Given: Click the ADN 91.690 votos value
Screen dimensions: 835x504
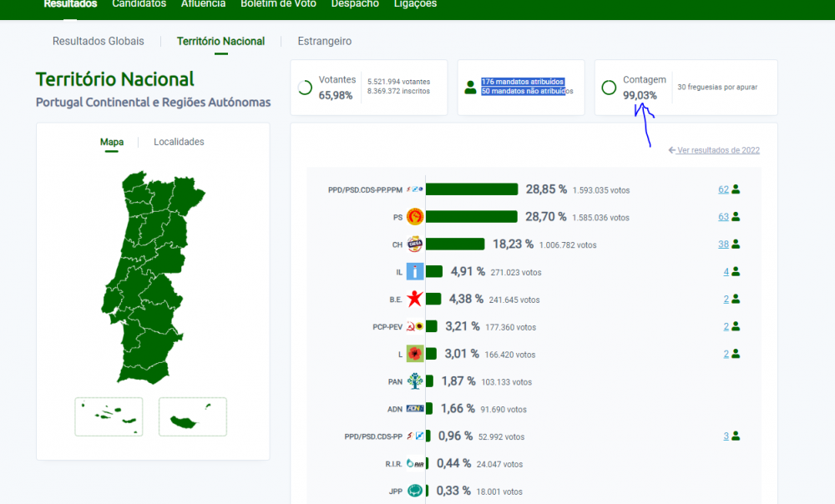Looking at the screenshot, I should 504,409.
